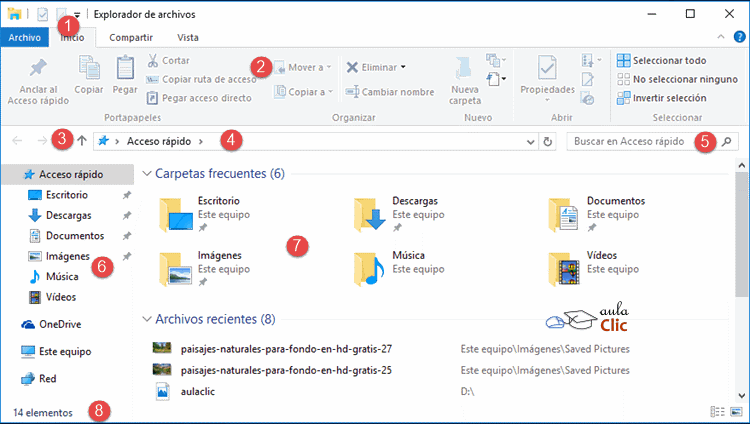Open the blue help question icon

[x=739, y=37]
